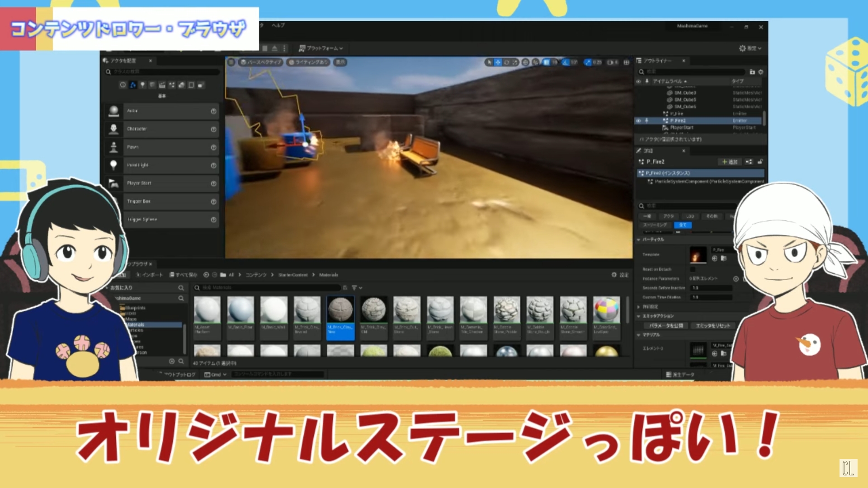The height and width of the screenshot is (488, 868).
Task: Click the content browser filter icon
Action: pos(354,288)
